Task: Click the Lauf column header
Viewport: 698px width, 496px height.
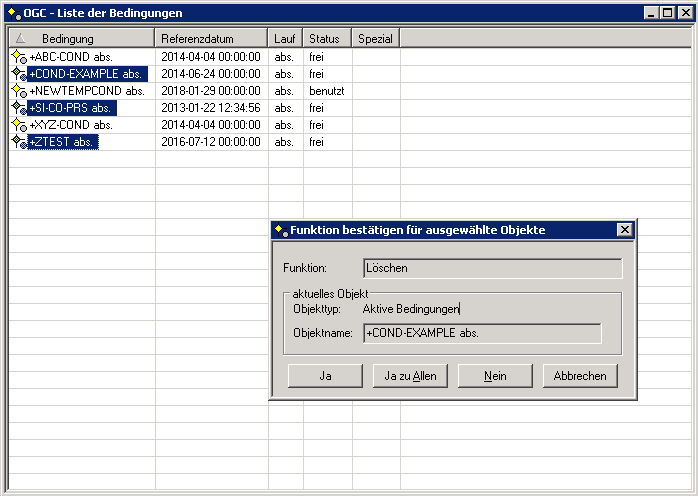Action: (x=285, y=38)
